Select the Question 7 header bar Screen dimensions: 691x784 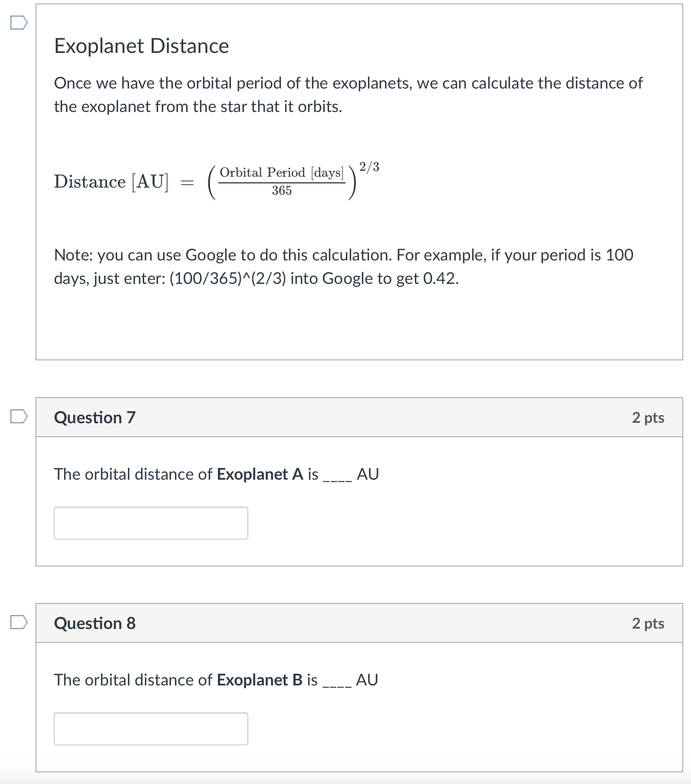coord(347,418)
